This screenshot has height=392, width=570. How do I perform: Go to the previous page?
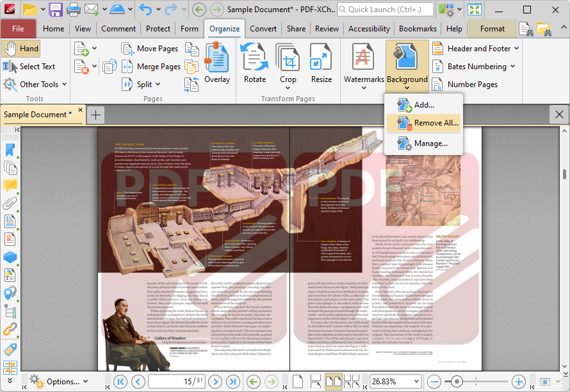(138, 382)
